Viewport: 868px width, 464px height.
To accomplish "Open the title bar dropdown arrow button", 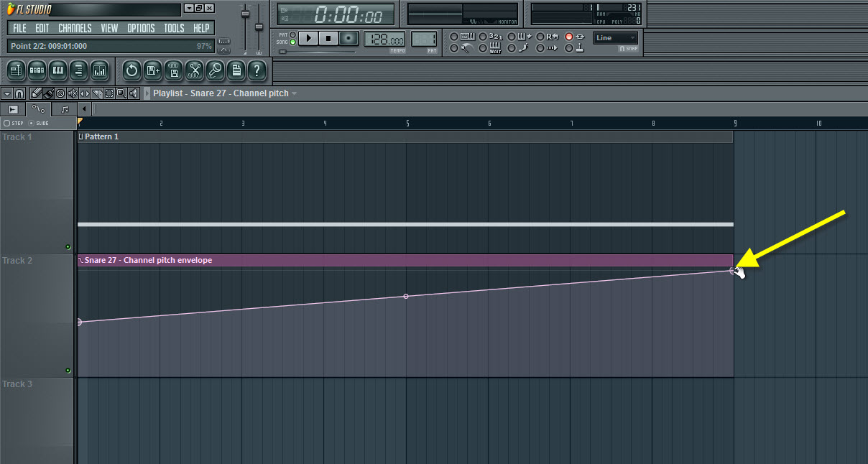I will point(188,9).
